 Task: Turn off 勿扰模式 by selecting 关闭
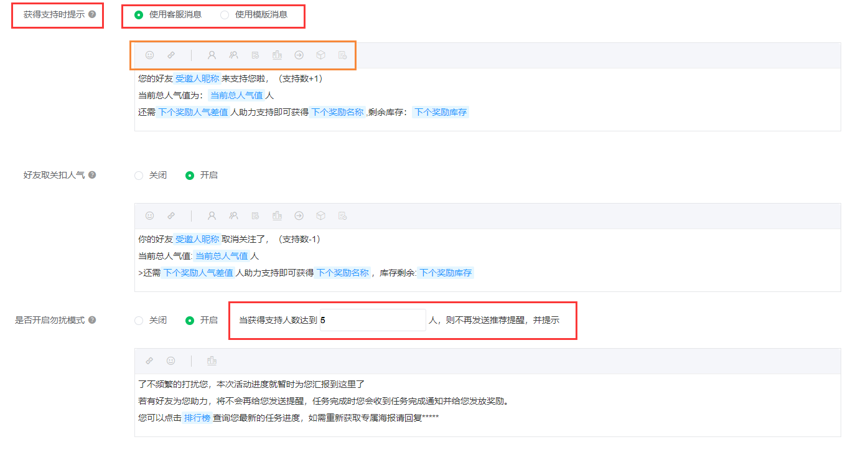139,320
